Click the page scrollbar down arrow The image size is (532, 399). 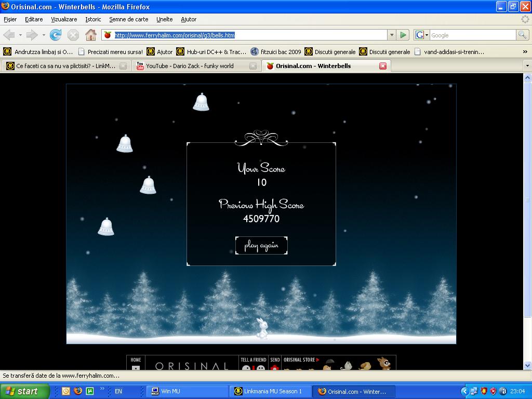(527, 366)
